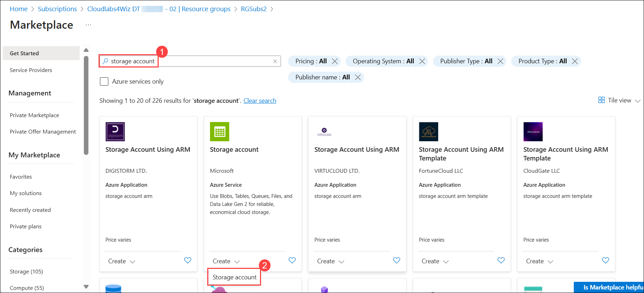Click sidebar scroll up arrow

pyautogui.click(x=86, y=50)
